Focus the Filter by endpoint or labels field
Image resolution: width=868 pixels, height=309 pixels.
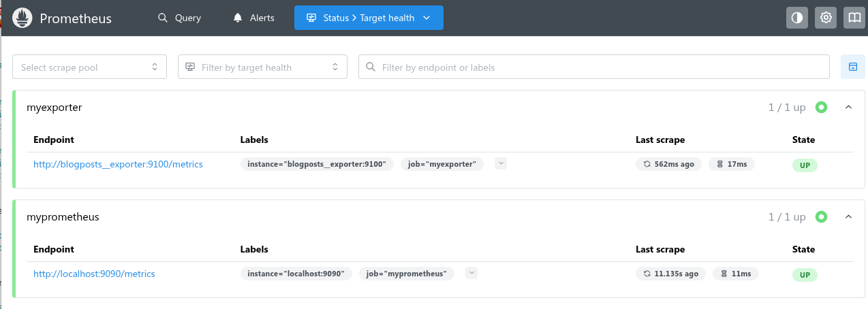pos(594,67)
